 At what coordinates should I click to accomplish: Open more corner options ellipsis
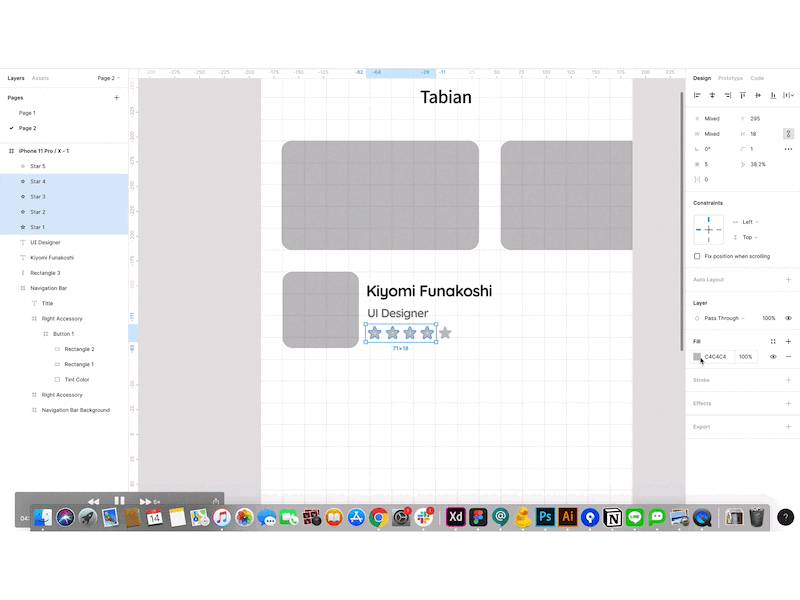tap(788, 149)
